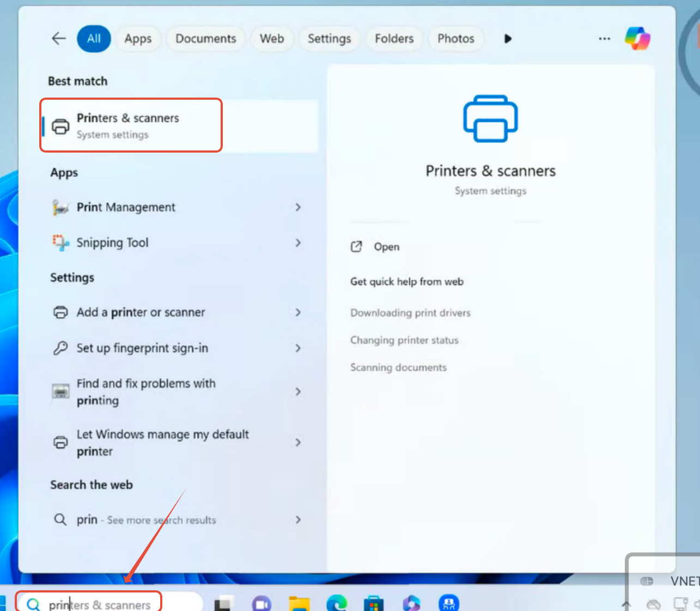Click printer icon beside Add a printer
This screenshot has width=700, height=611.
[60, 312]
